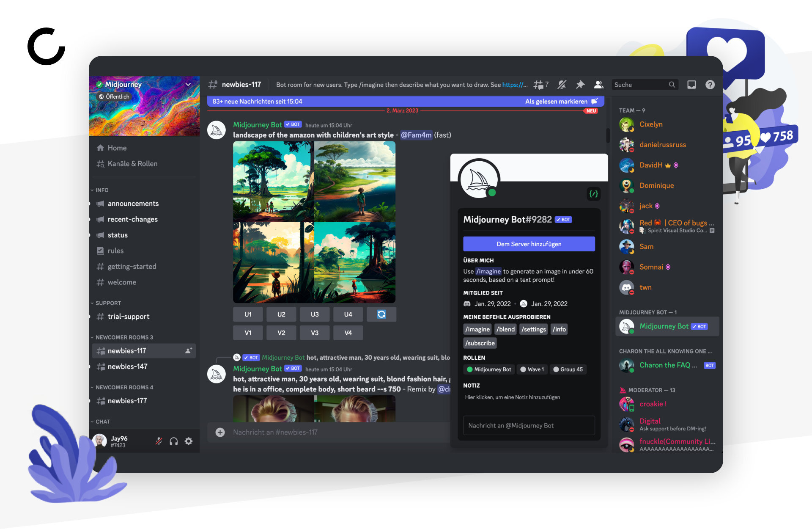Click the @Fam4m mention
812x529 pixels.
(416, 135)
